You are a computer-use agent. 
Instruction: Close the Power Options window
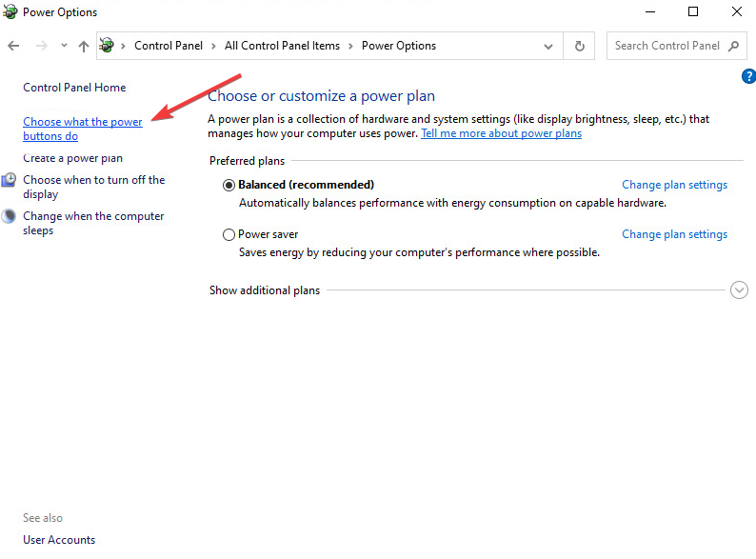[x=737, y=11]
